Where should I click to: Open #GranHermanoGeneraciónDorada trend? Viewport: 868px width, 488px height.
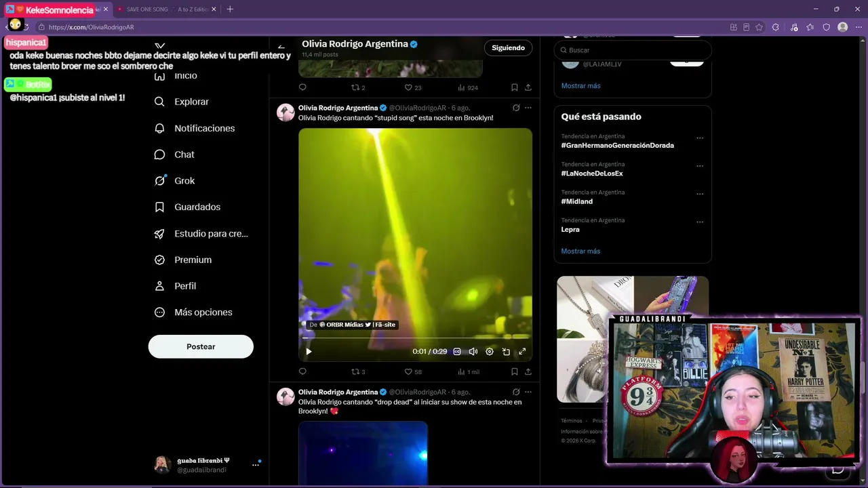pos(617,146)
